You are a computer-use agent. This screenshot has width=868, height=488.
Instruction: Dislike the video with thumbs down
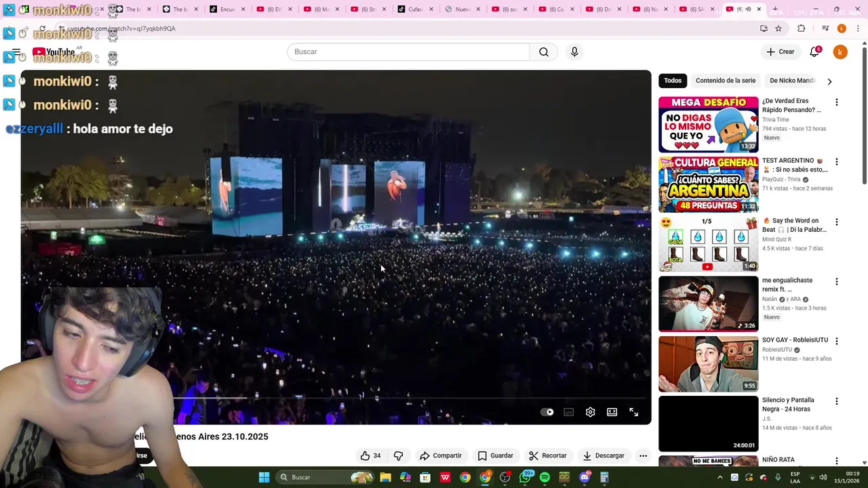(x=399, y=455)
